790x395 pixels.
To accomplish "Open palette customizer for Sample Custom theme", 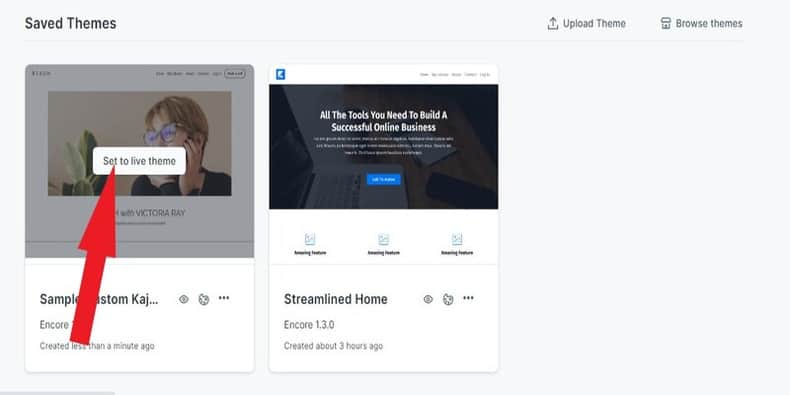I will pyautogui.click(x=204, y=299).
